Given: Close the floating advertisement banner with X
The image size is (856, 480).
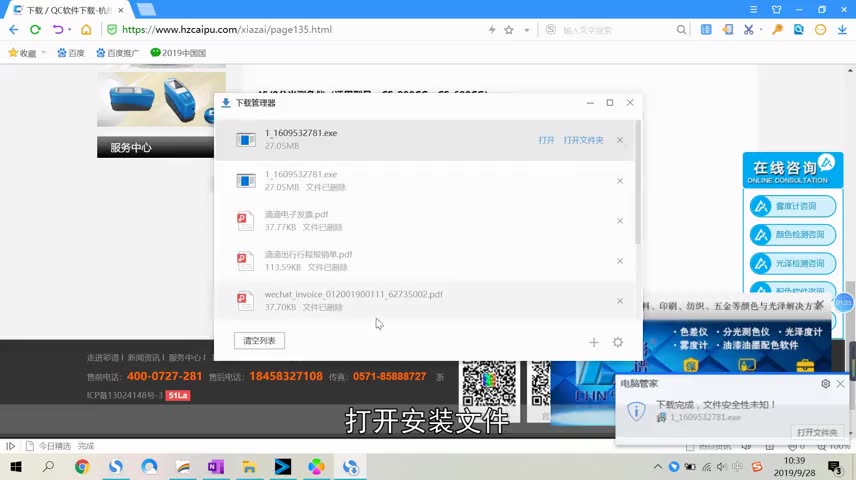Looking at the screenshot, I should [x=819, y=305].
